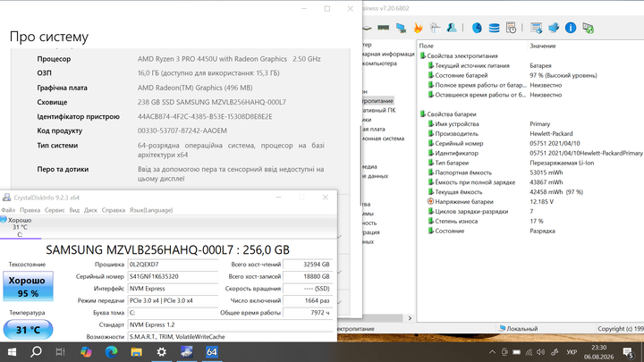Open the blue database stack icon in AIDA64
This screenshot has width=644, height=362.
(494, 28)
